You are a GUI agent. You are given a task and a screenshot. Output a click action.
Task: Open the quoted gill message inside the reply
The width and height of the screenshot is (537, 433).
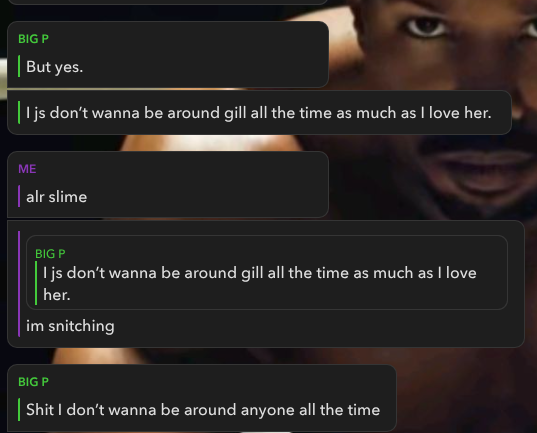click(x=266, y=273)
